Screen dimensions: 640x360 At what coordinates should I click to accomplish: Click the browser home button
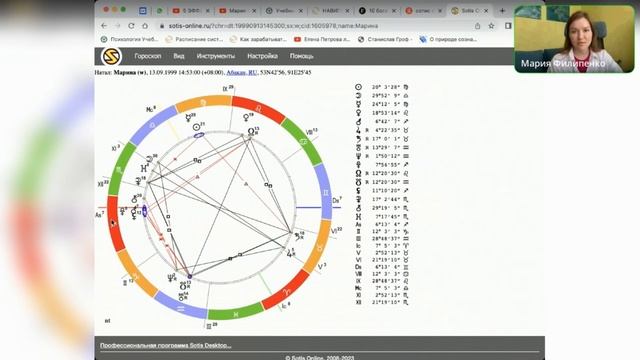(x=145, y=26)
